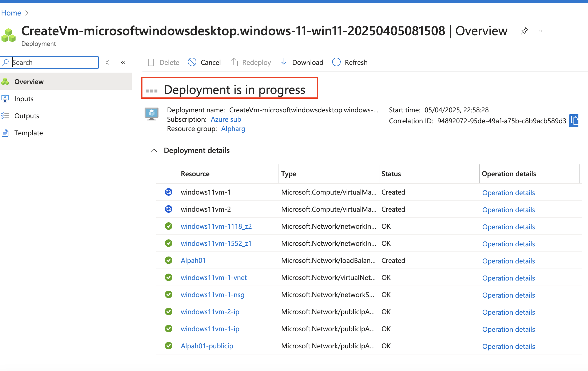Viewport: 588px width, 371px height.
Task: Click the Operation details column header
Action: 509,174
